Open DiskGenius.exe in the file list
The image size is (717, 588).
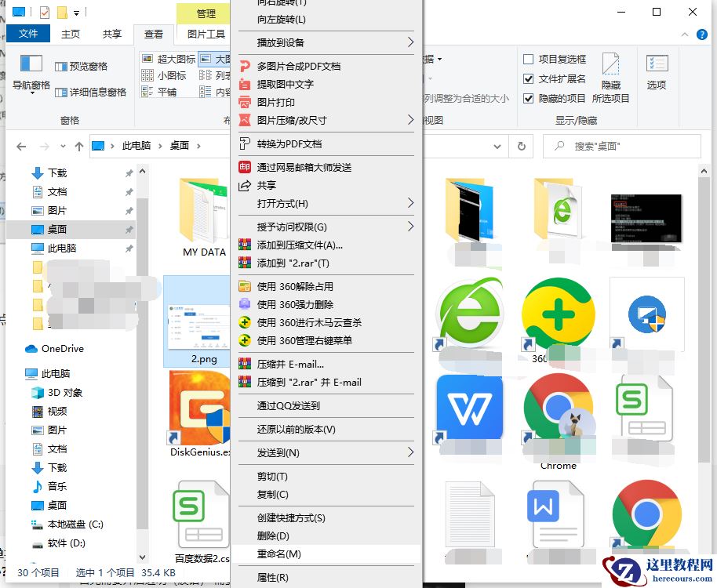[198, 408]
